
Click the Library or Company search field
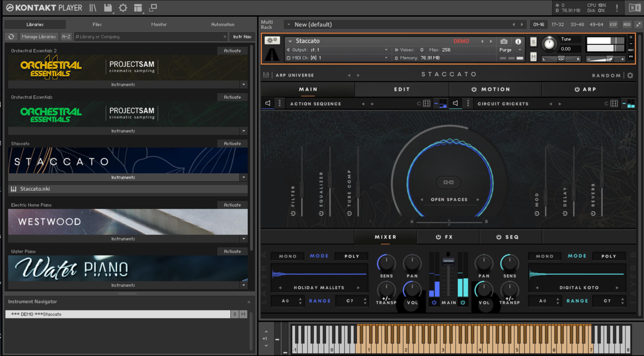tap(151, 37)
